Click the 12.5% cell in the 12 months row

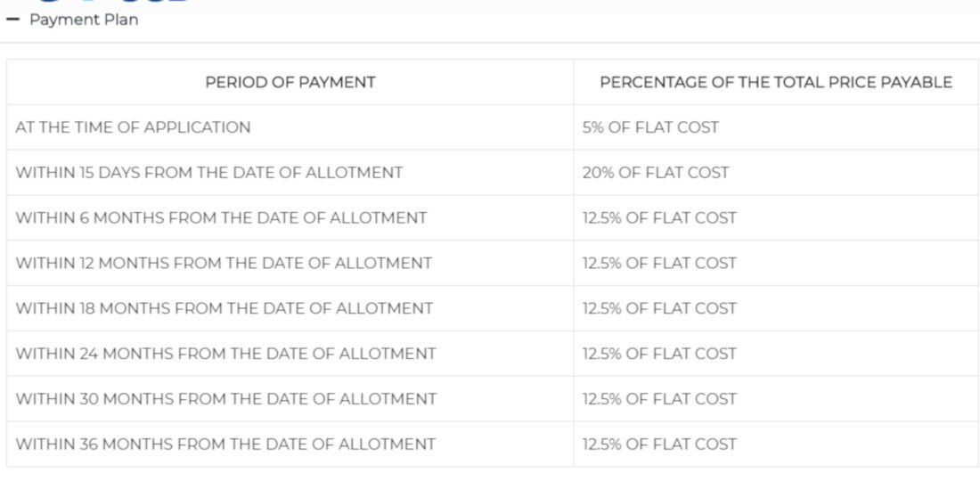(659, 264)
